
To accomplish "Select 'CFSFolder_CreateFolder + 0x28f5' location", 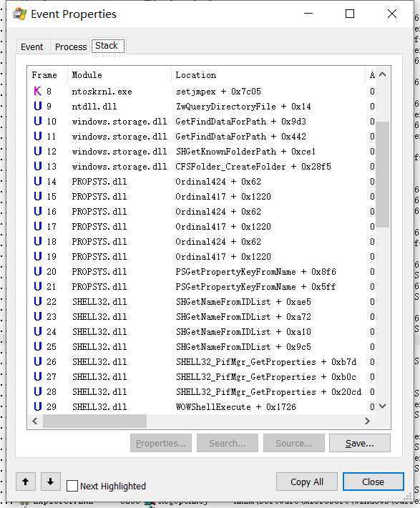I will point(253,167).
